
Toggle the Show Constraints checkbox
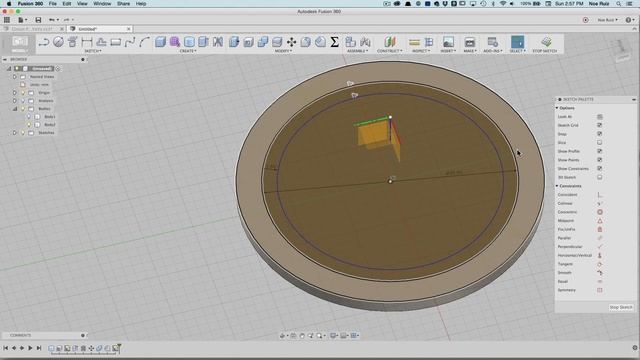pos(600,169)
